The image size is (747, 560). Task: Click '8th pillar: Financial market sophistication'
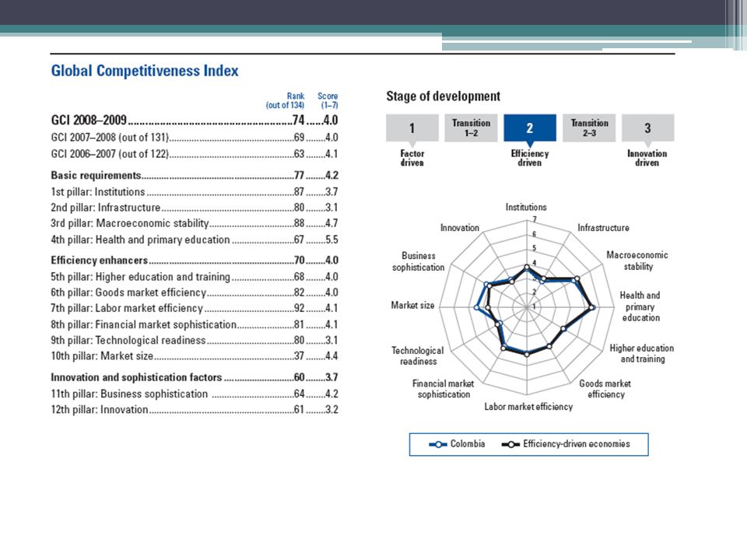click(143, 324)
